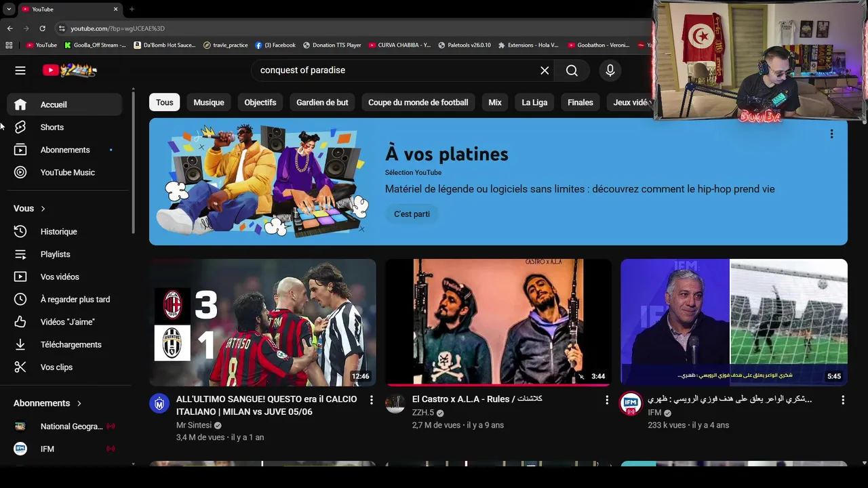Open browser apps grid shortcut
The image size is (868, 488).
9,45
